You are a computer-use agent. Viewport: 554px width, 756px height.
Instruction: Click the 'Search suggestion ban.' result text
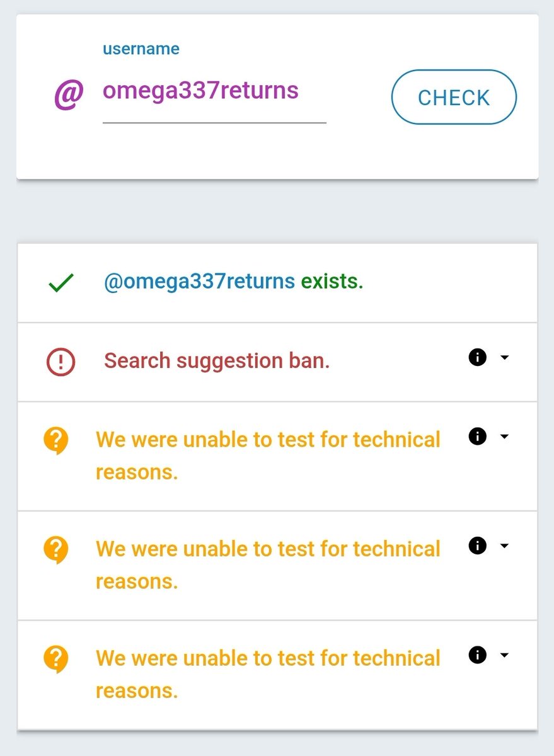click(x=217, y=361)
